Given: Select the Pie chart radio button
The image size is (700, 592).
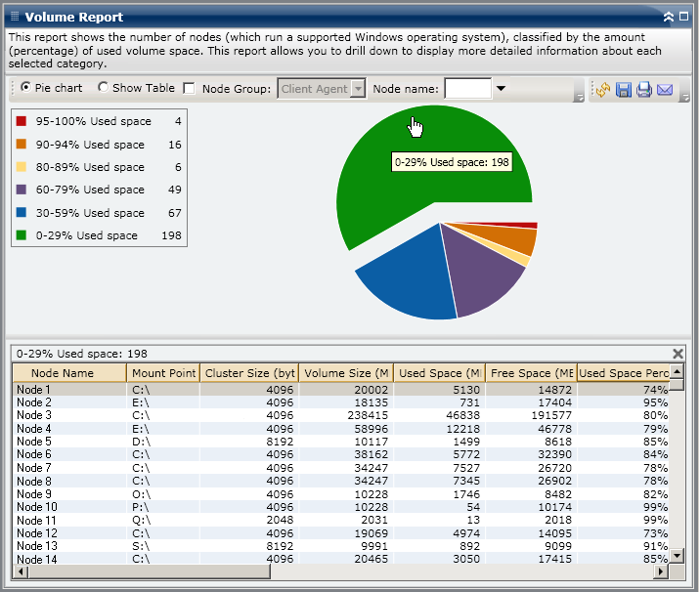Looking at the screenshot, I should coord(25,88).
